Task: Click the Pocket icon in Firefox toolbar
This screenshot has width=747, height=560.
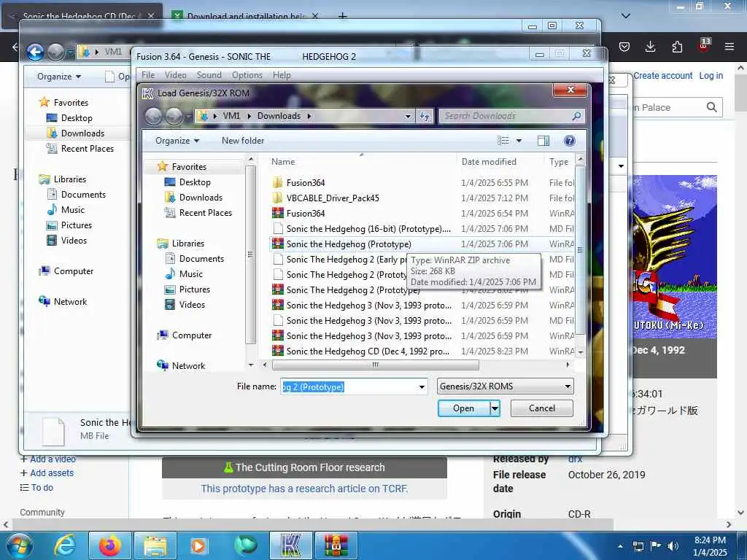Action: coord(624,47)
